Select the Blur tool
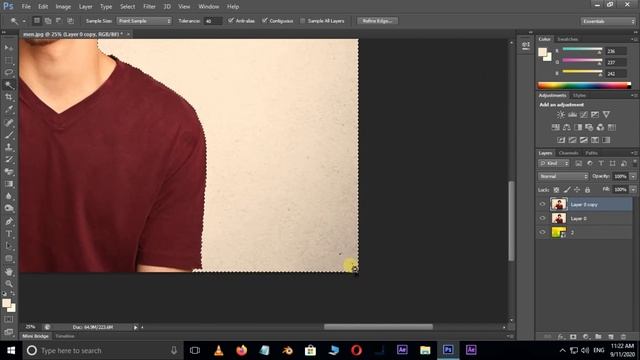Viewport: 640px width, 360px height. (9, 196)
